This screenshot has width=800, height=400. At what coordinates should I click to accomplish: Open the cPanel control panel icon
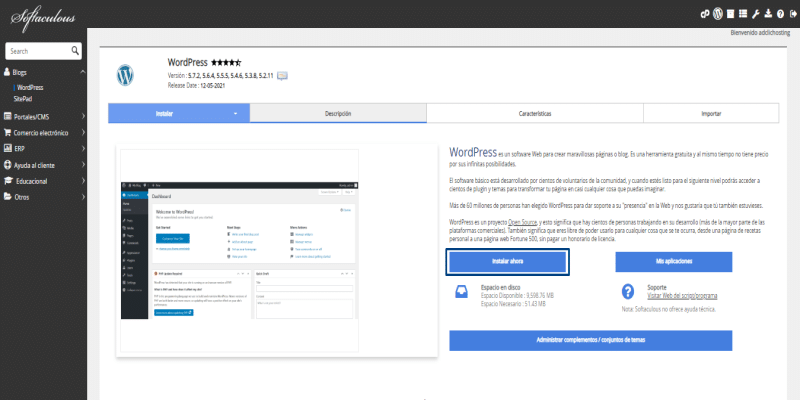(705, 14)
